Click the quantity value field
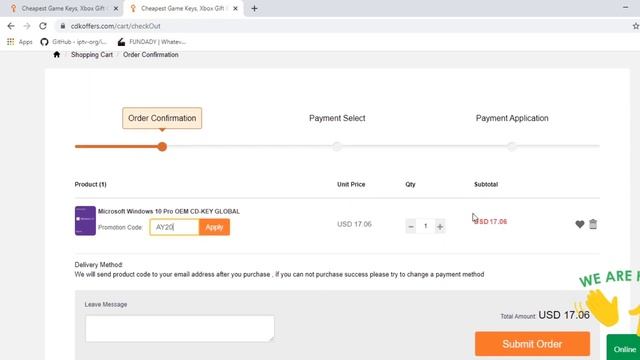640x360 pixels. 425,226
